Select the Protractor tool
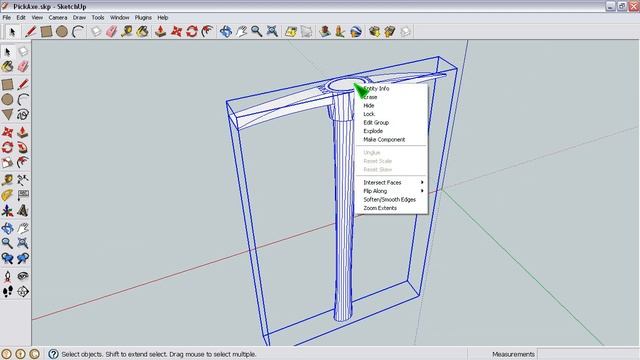This screenshot has height=360, width=640. click(7, 195)
